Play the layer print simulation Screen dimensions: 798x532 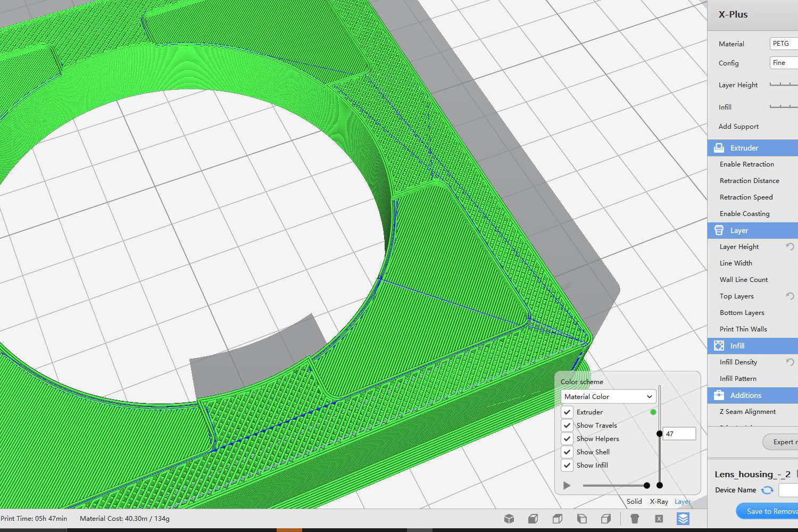point(567,485)
